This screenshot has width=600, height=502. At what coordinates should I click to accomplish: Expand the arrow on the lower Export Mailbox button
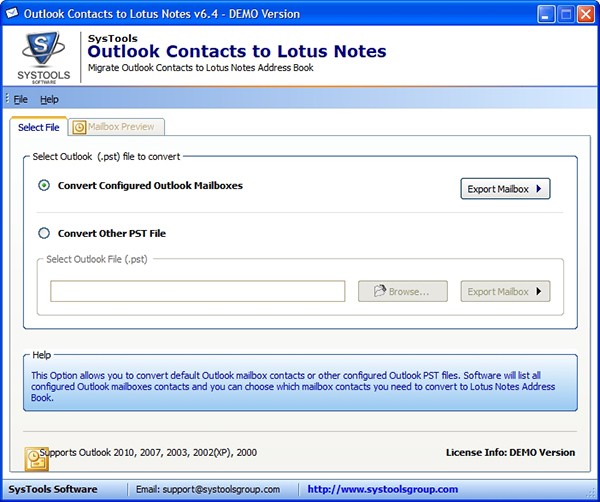(x=538, y=292)
